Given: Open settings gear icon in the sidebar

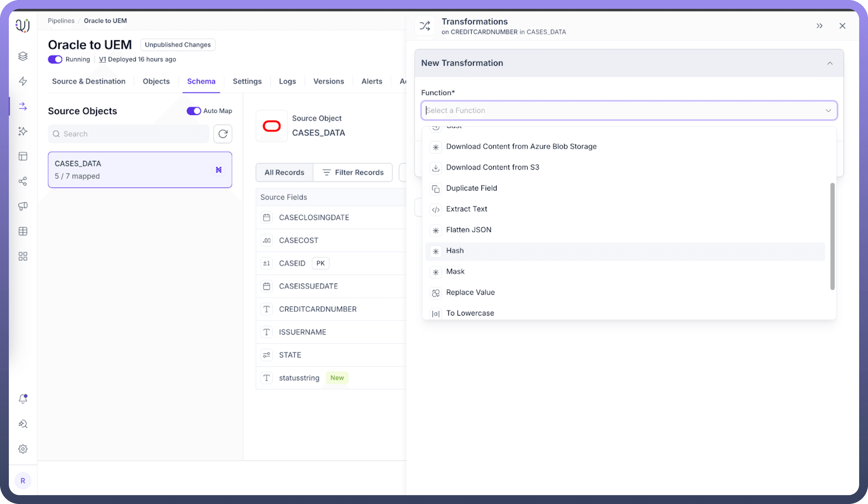Looking at the screenshot, I should [x=23, y=449].
